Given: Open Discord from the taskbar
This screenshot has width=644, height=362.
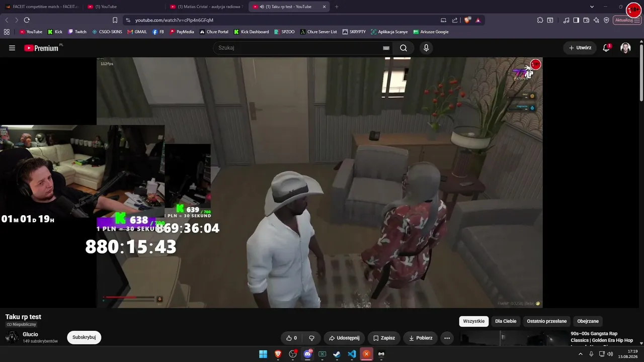Looking at the screenshot, I should [x=307, y=354].
